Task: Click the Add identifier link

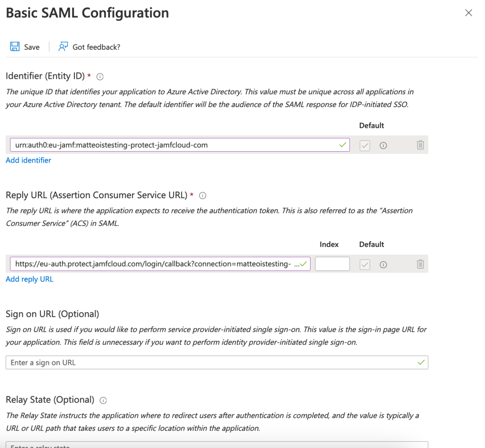Action: (x=28, y=160)
